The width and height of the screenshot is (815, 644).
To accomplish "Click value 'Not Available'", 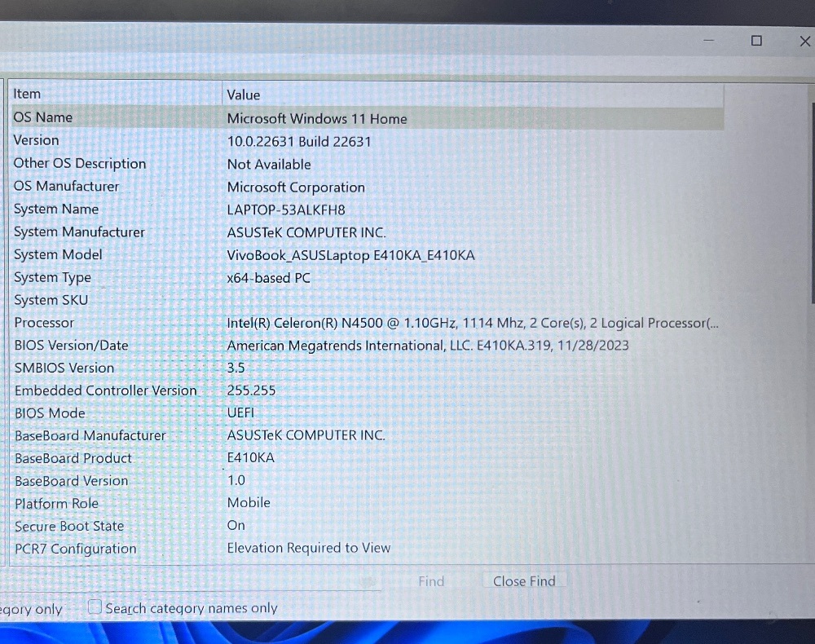I will (269, 164).
